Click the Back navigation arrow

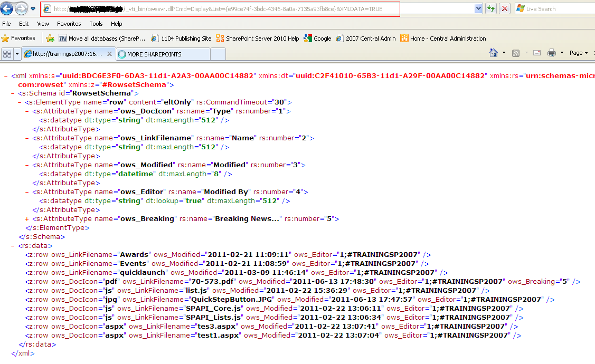tap(7, 8)
